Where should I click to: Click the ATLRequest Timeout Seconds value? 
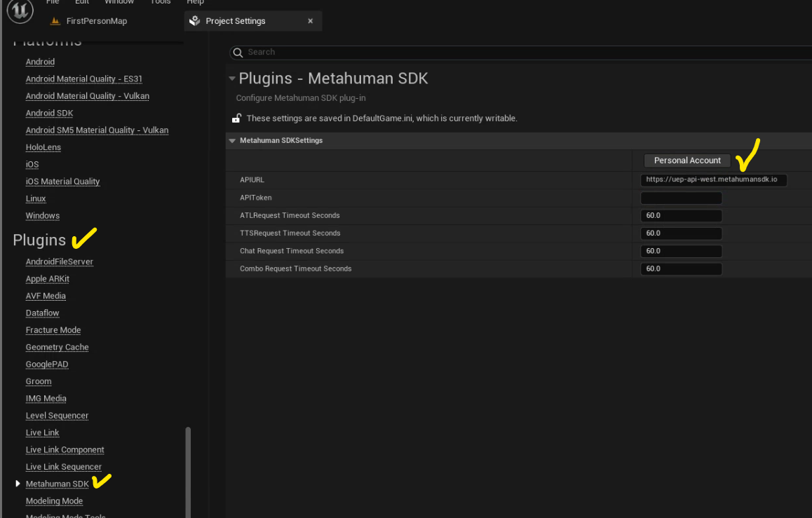[681, 215]
